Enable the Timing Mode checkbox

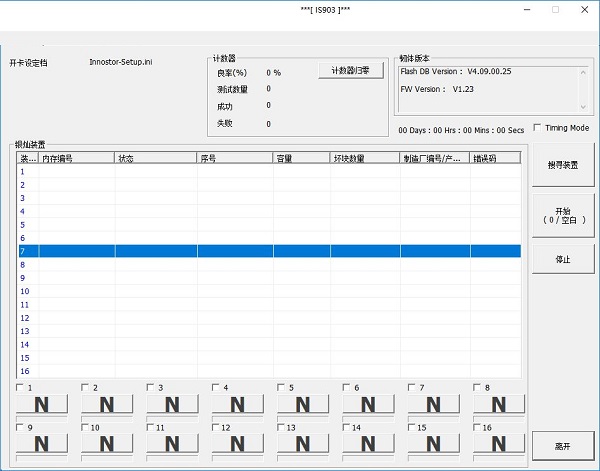pos(537,127)
